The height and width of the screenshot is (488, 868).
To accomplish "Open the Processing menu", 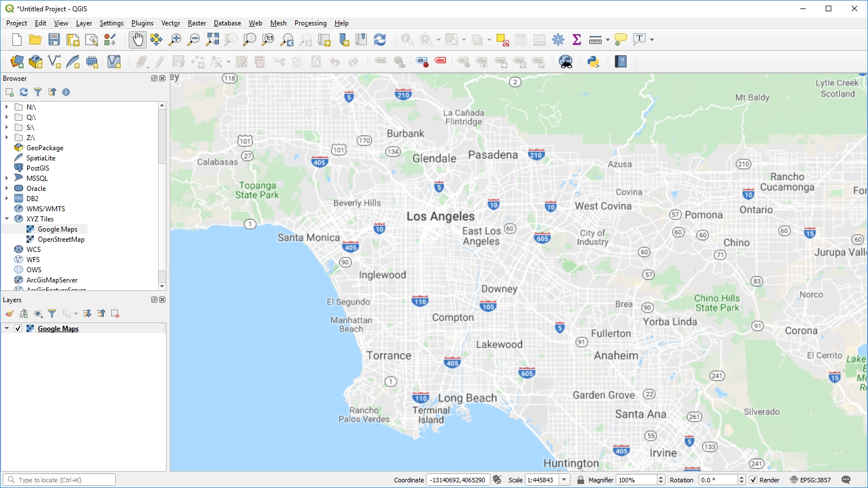I will (310, 23).
